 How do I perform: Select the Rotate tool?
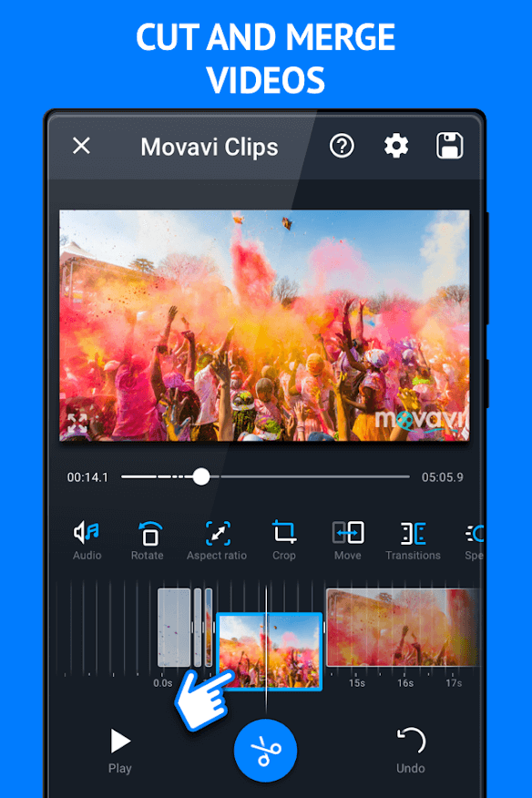click(x=148, y=540)
